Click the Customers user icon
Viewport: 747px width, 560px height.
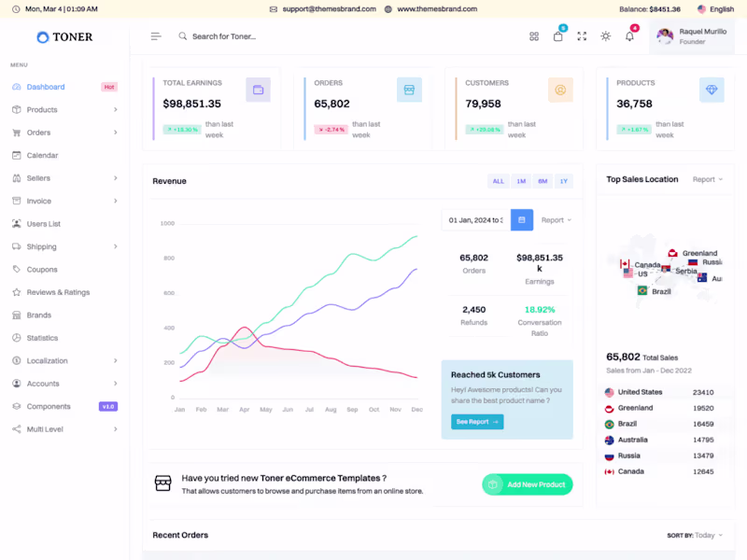click(x=560, y=90)
